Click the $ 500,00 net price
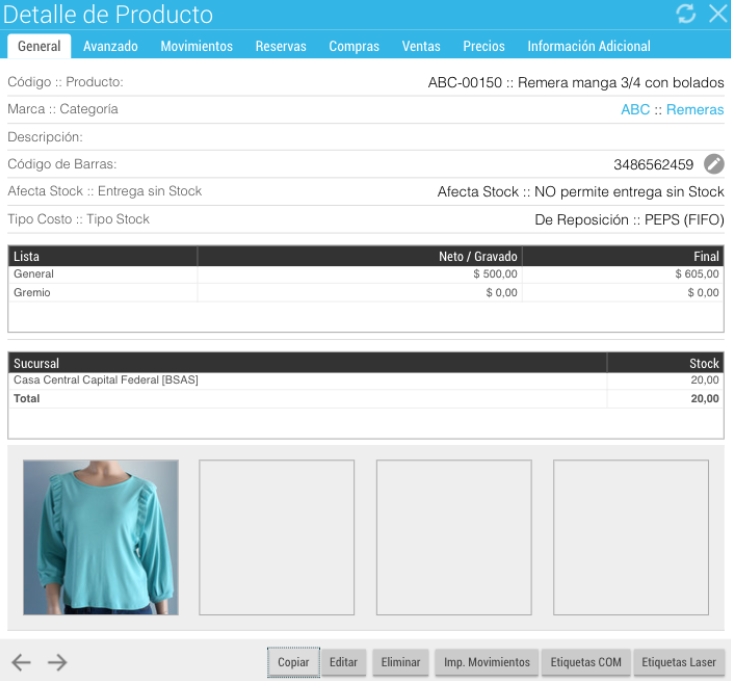The height and width of the screenshot is (681, 731). point(495,274)
